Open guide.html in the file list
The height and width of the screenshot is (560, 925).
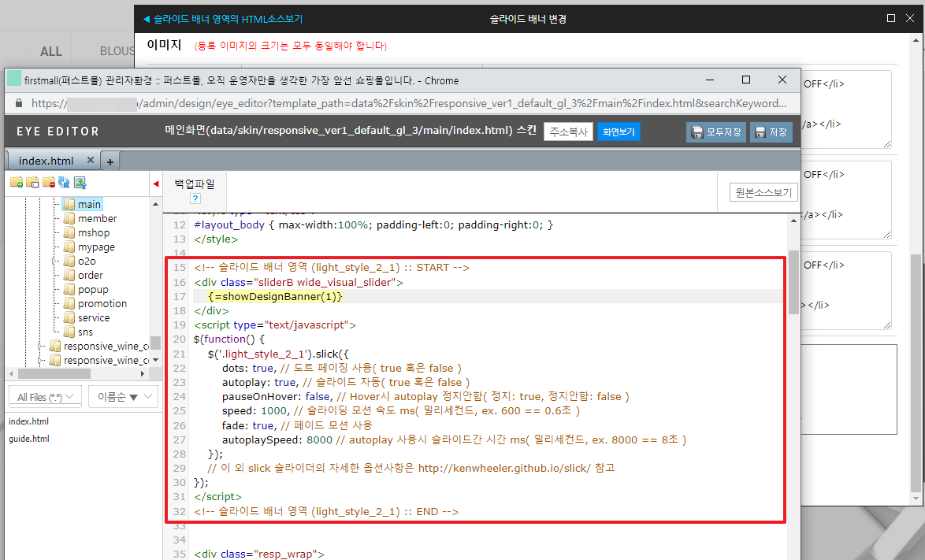click(x=29, y=439)
